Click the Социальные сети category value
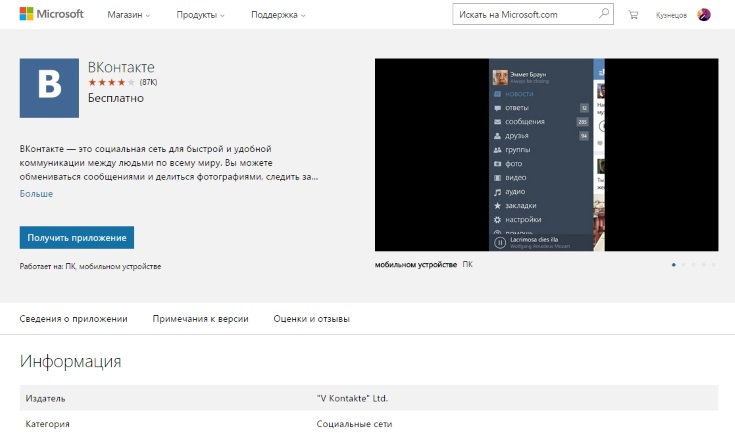Viewport: 735px width, 433px height. (354, 424)
